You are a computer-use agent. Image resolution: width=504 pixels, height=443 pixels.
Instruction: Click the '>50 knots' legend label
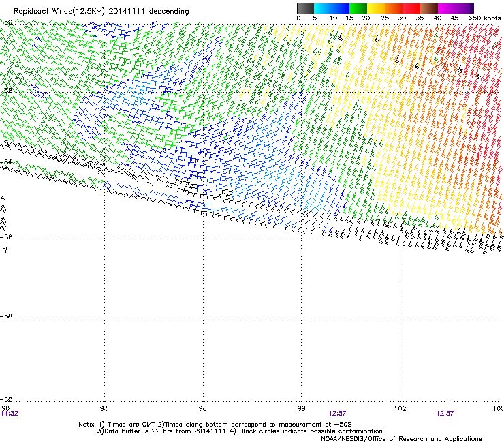[x=484, y=18]
